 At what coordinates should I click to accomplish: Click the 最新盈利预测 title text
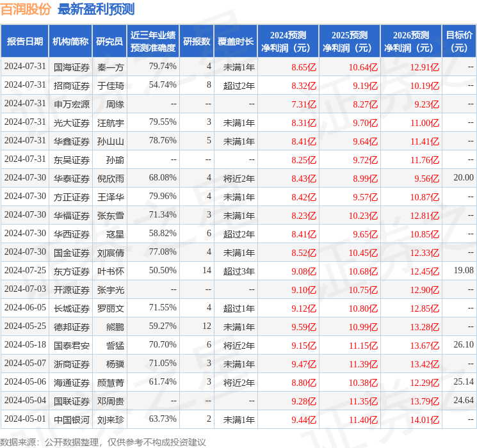pyautogui.click(x=96, y=9)
